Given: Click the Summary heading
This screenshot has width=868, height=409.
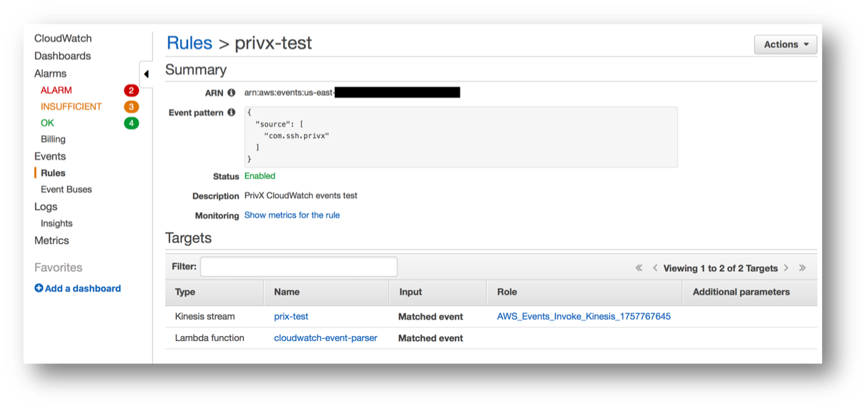Looking at the screenshot, I should [x=196, y=70].
